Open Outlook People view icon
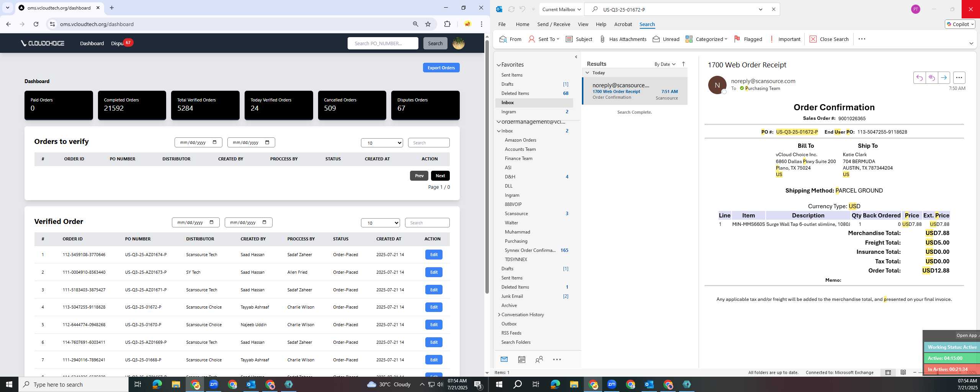The width and height of the screenshot is (980, 392). pyautogui.click(x=539, y=359)
